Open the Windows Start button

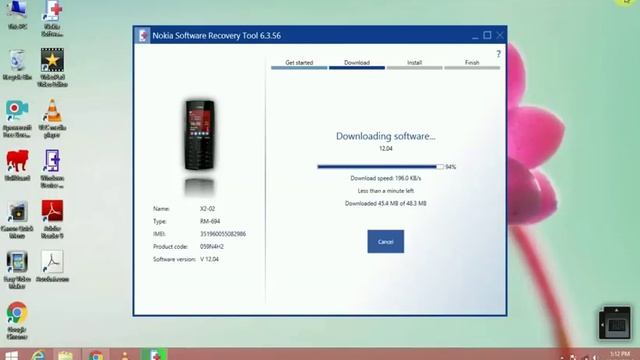(x=11, y=356)
